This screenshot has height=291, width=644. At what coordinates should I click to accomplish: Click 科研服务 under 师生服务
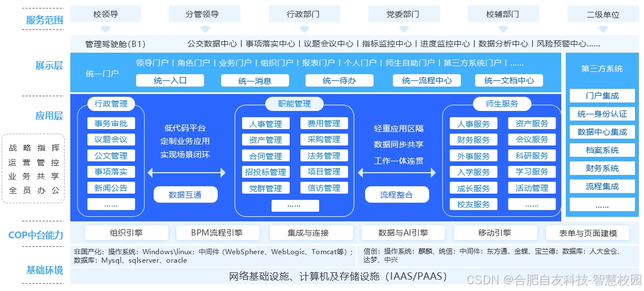[532, 156]
